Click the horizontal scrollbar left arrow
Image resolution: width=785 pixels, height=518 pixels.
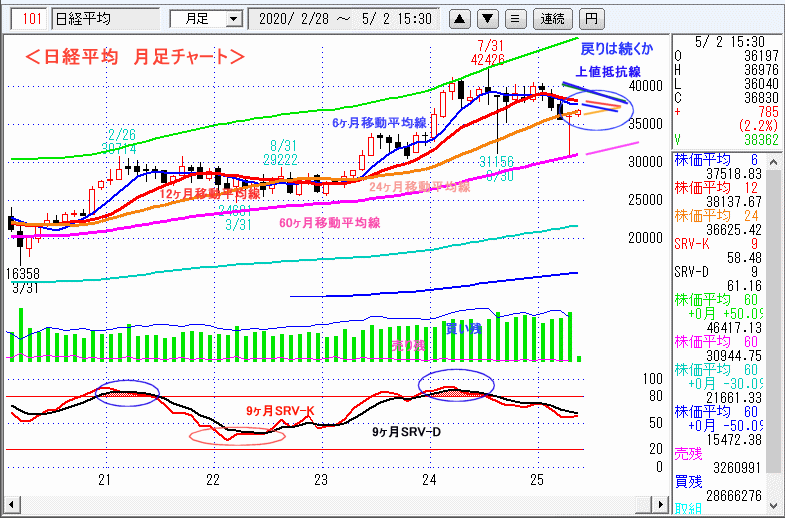click(x=12, y=504)
